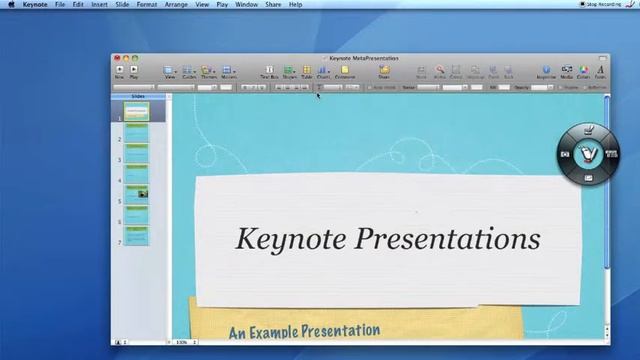
Task: Open the font family dropdown in format bar
Action: (x=133, y=87)
